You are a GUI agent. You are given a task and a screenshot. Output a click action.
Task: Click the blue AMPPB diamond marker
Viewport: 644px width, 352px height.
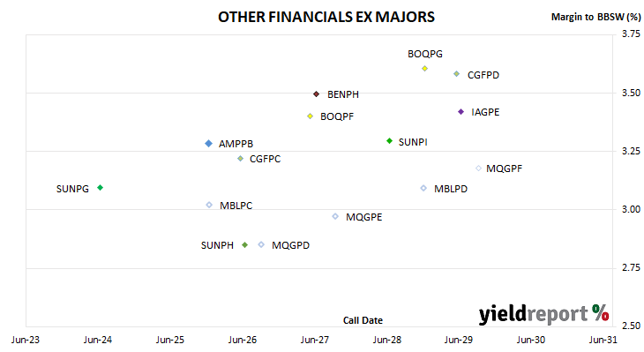pos(209,143)
